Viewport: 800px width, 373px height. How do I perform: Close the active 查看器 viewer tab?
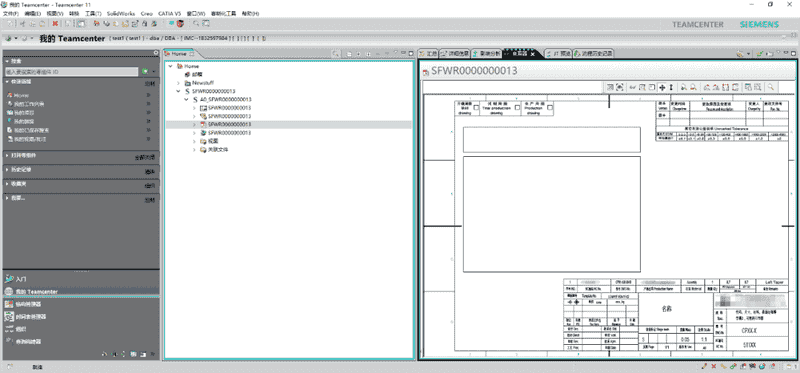pyautogui.click(x=532, y=54)
